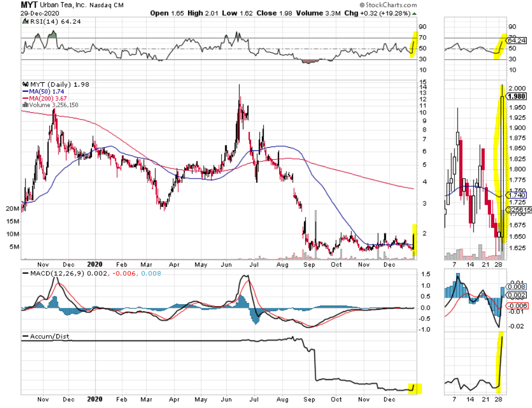Click the price tag '1.980' in zoom panel
Screen dimensions: 532x408
pos(517,97)
